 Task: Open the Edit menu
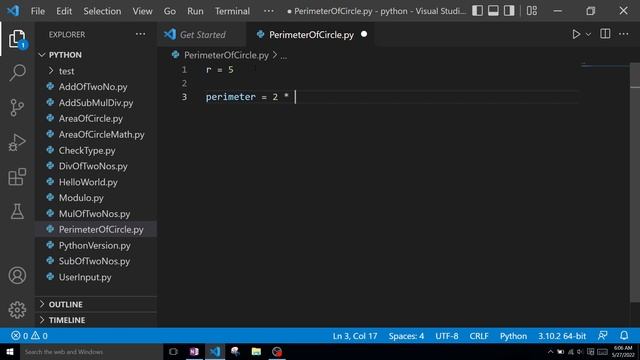64,11
